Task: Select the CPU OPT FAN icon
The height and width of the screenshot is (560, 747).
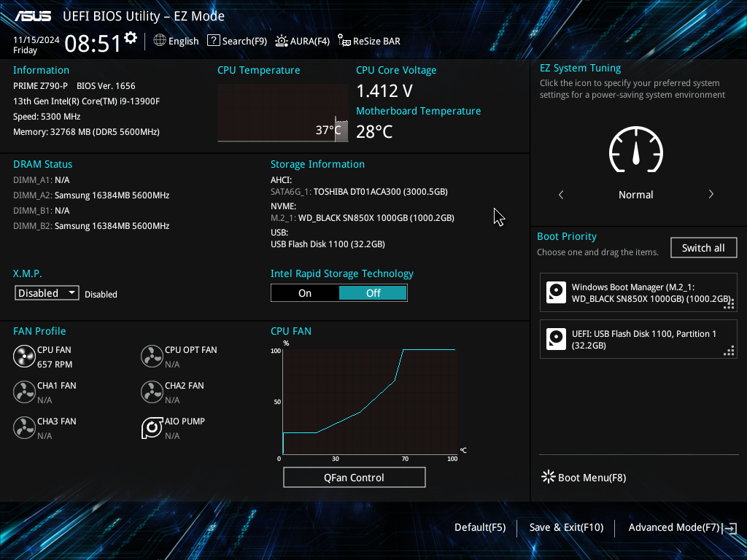Action: click(x=152, y=356)
